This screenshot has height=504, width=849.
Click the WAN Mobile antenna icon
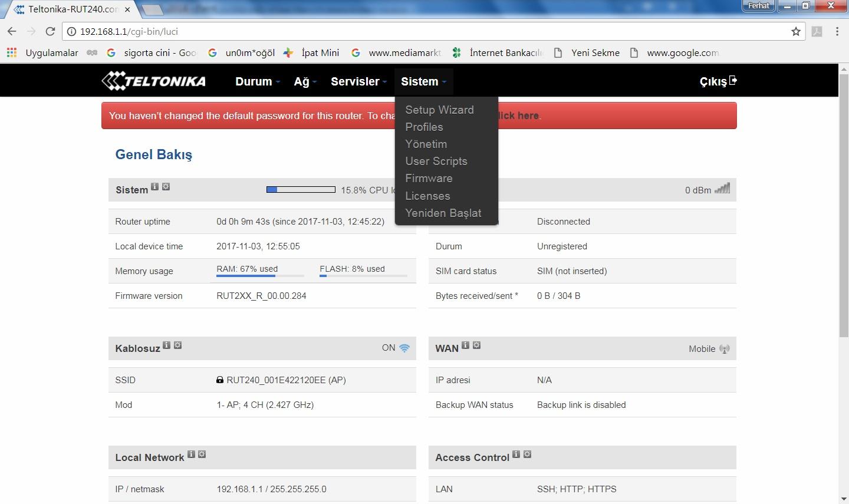coord(725,349)
